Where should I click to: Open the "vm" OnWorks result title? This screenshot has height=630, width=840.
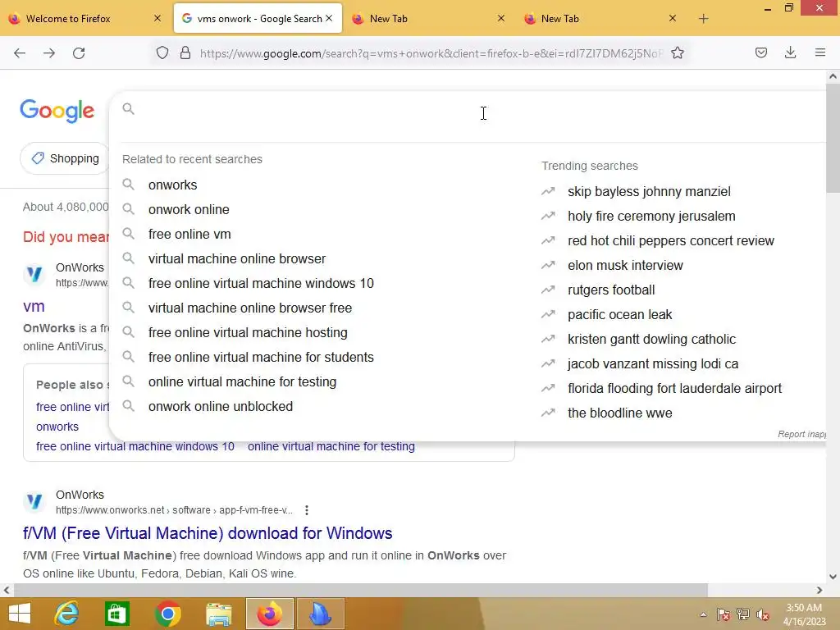coord(34,307)
